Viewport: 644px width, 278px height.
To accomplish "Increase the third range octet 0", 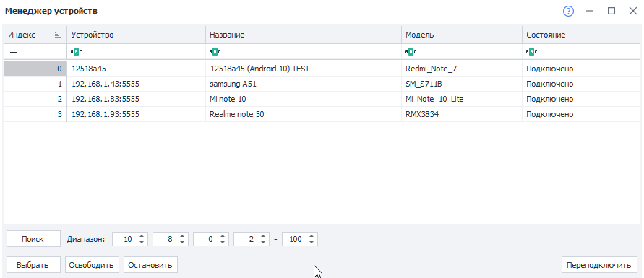I will (x=223, y=236).
